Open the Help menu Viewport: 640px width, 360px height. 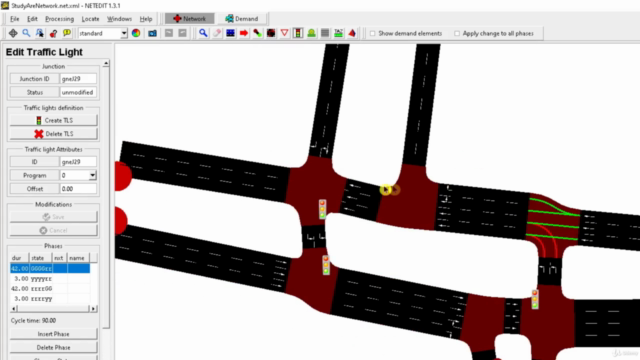(x=146, y=19)
